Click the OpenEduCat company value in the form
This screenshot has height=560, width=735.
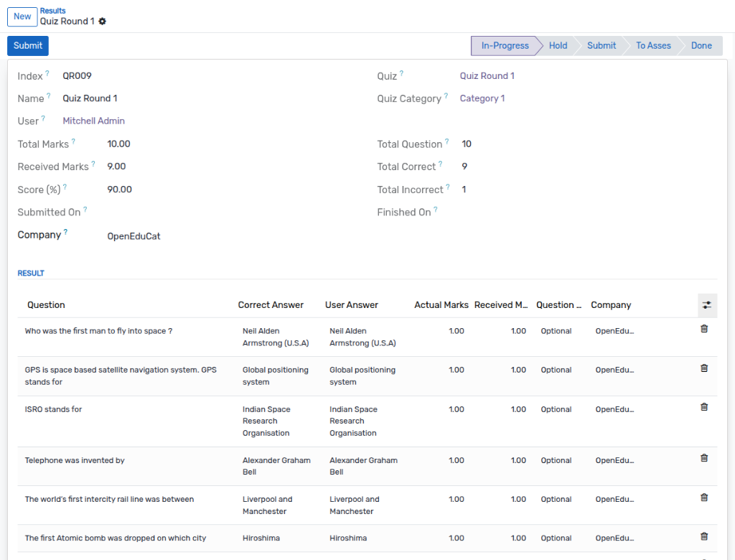coord(134,236)
